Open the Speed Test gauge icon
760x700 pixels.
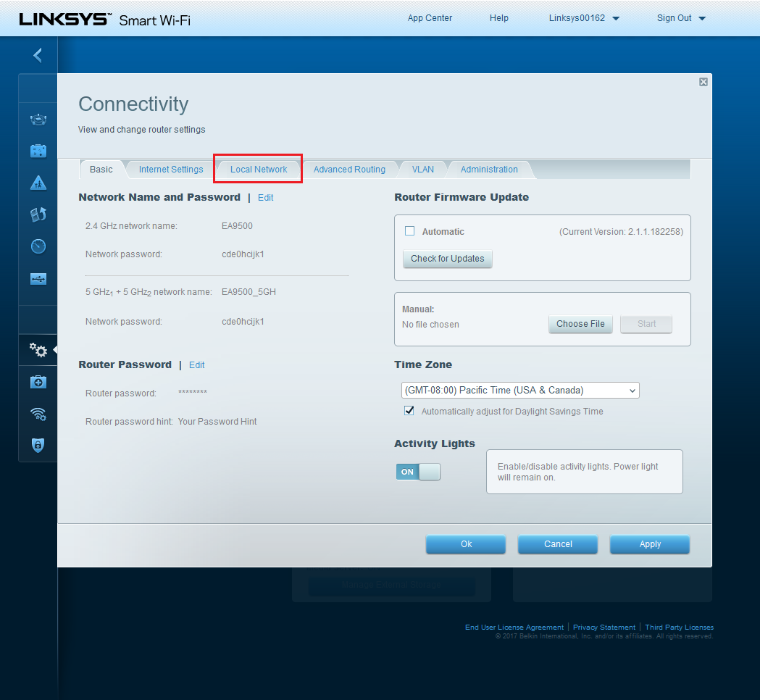click(x=38, y=246)
